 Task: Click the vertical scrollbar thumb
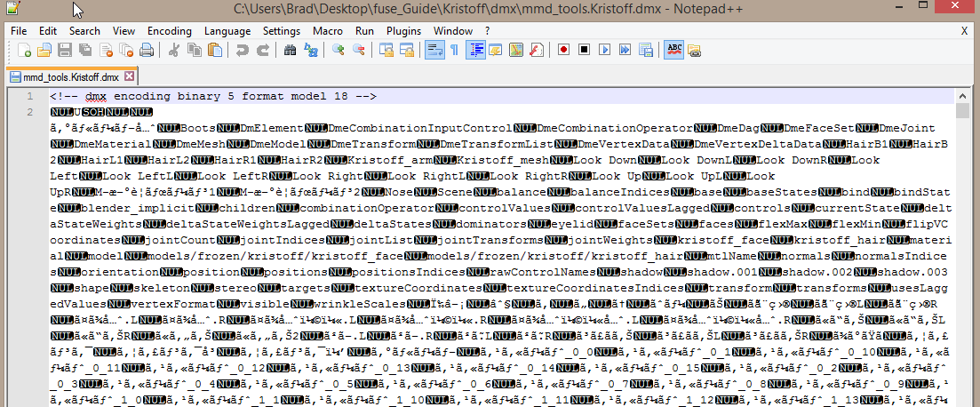963,112
